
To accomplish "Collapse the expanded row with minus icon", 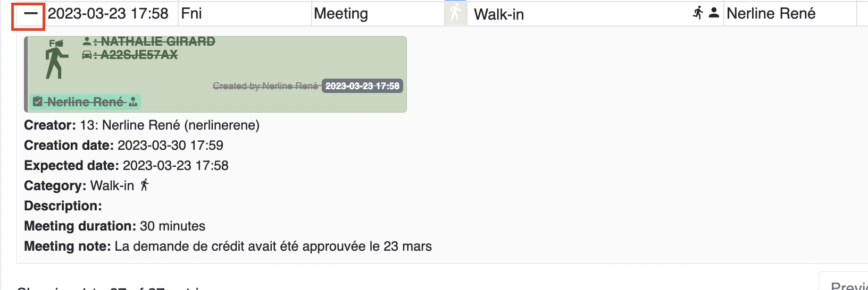I will [31, 14].
